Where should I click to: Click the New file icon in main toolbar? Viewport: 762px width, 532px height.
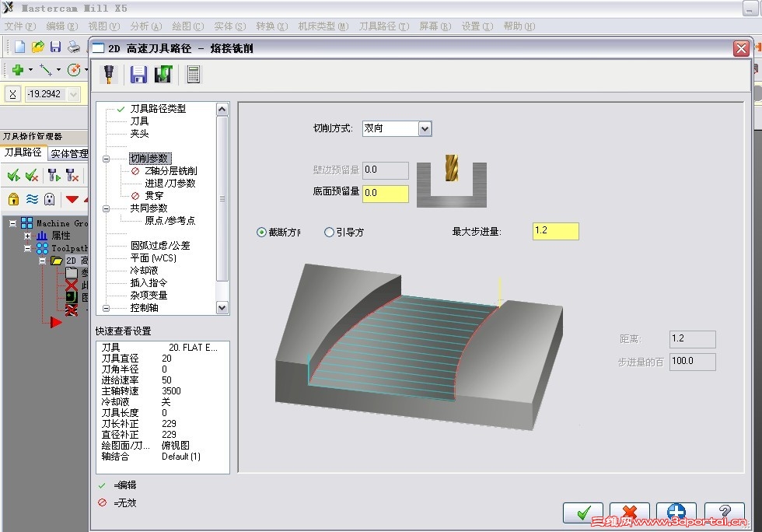coord(20,47)
